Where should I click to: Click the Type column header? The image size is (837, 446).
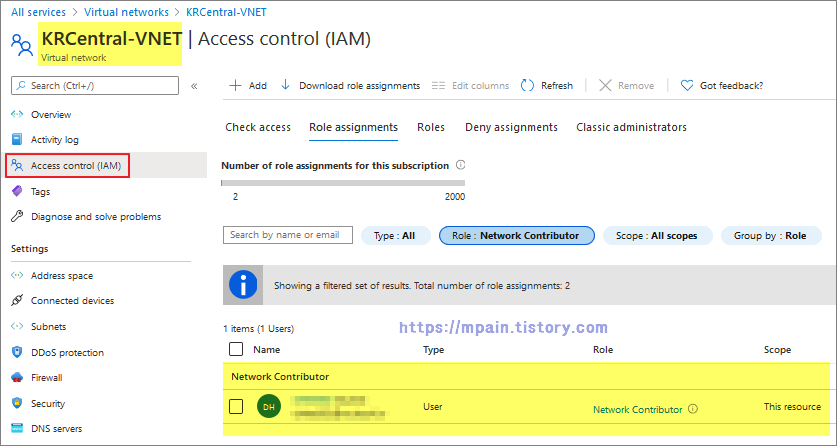coord(433,349)
